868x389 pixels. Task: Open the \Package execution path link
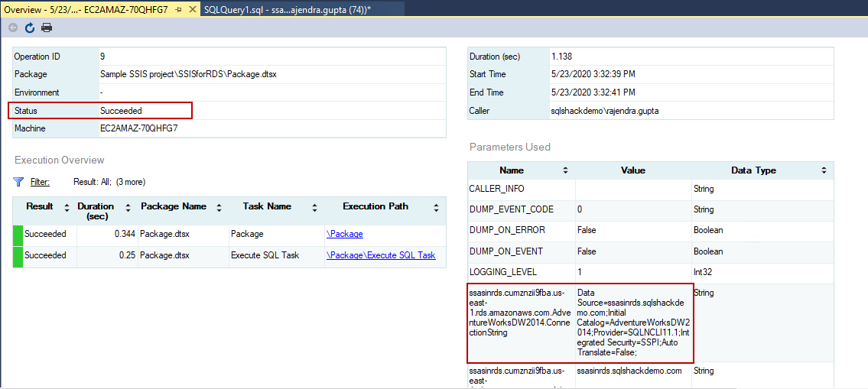point(345,234)
